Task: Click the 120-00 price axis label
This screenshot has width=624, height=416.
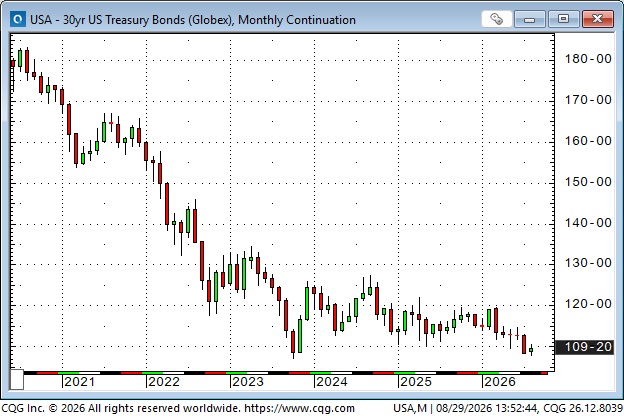Action: pyautogui.click(x=588, y=304)
